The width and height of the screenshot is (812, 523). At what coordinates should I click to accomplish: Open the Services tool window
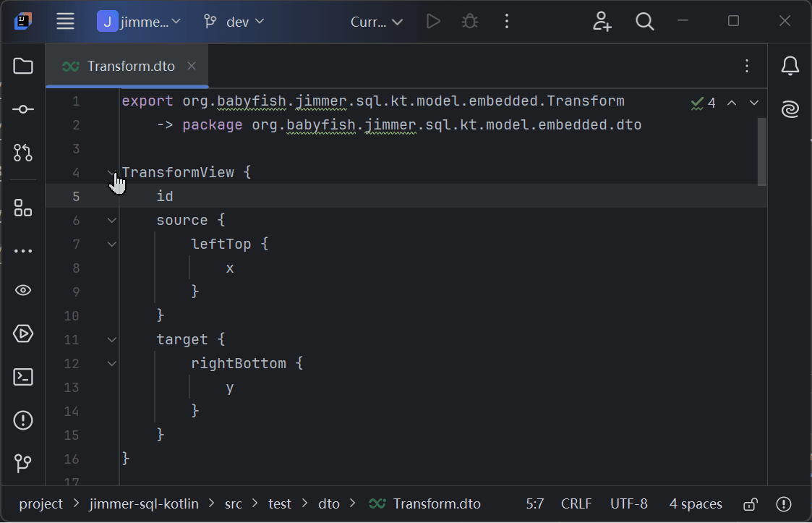[23, 333]
